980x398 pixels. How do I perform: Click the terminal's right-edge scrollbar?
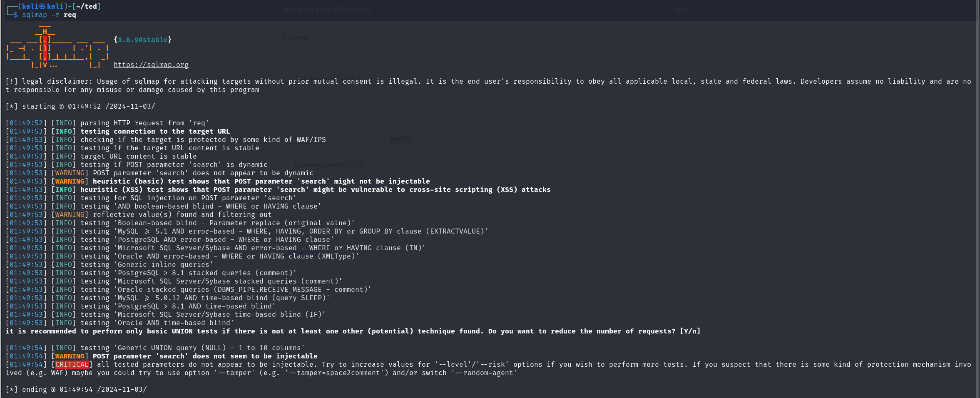click(x=978, y=199)
